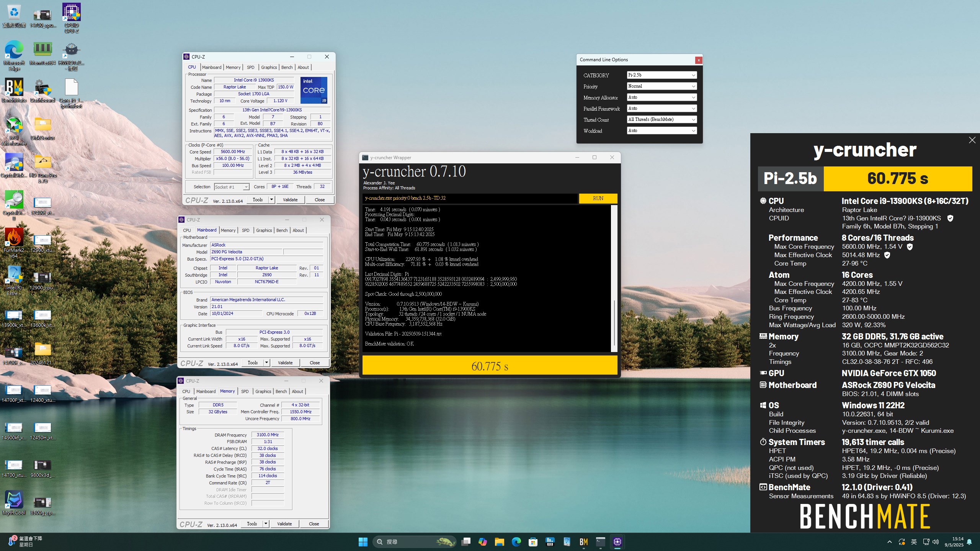Open the HD Tune Pro 5.75 folder icon
Image resolution: width=980 pixels, height=551 pixels.
click(x=42, y=168)
